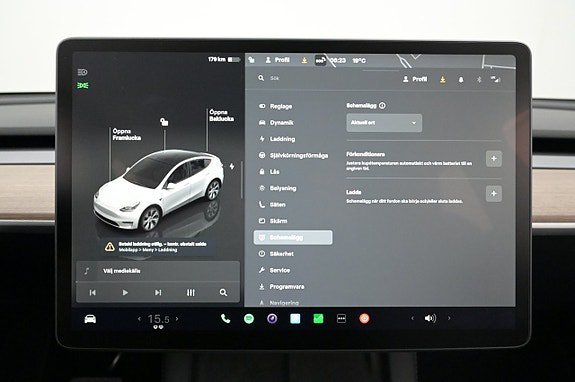Toggle the car lock icon above the vehicle
This screenshot has width=575, height=382.
point(164,122)
